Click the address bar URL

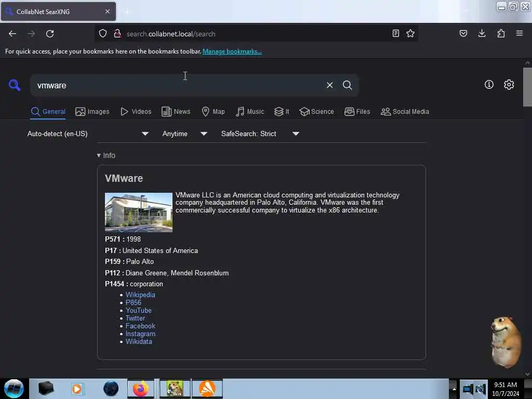coord(171,34)
